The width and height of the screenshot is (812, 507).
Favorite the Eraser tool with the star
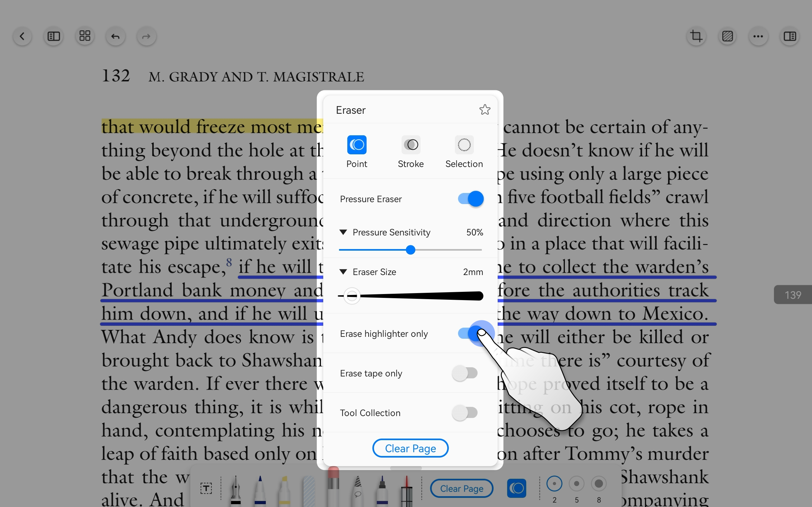(485, 110)
